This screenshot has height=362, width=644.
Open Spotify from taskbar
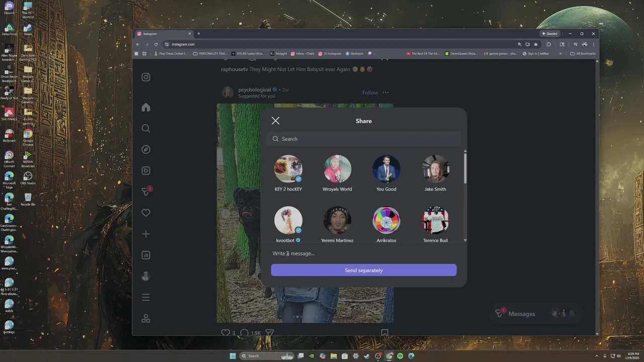coord(400,356)
